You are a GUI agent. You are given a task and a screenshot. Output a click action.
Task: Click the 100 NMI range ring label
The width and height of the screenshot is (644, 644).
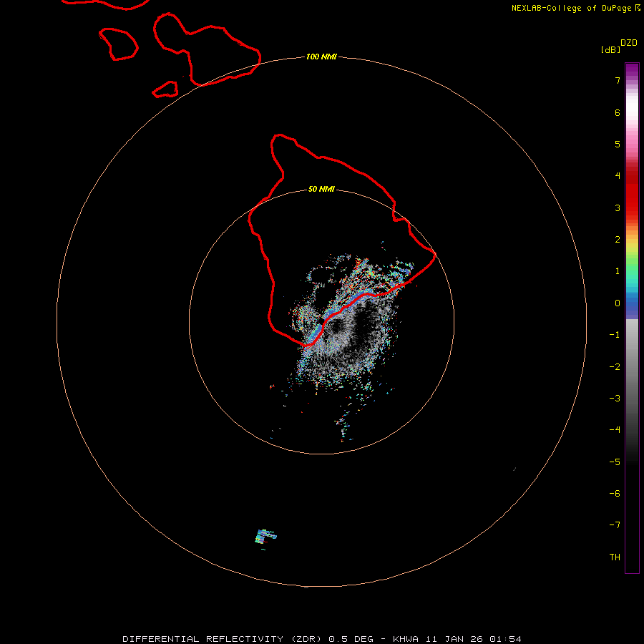321,57
